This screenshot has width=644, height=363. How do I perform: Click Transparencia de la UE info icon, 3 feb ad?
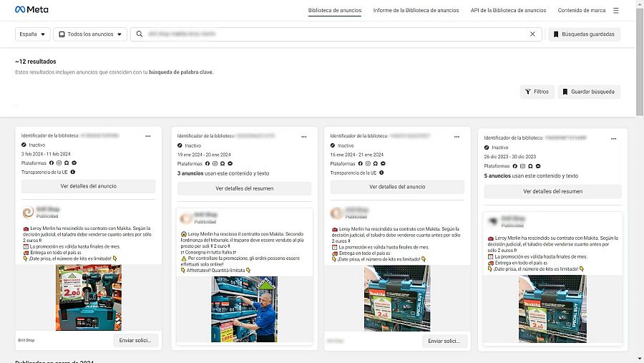[x=73, y=173]
